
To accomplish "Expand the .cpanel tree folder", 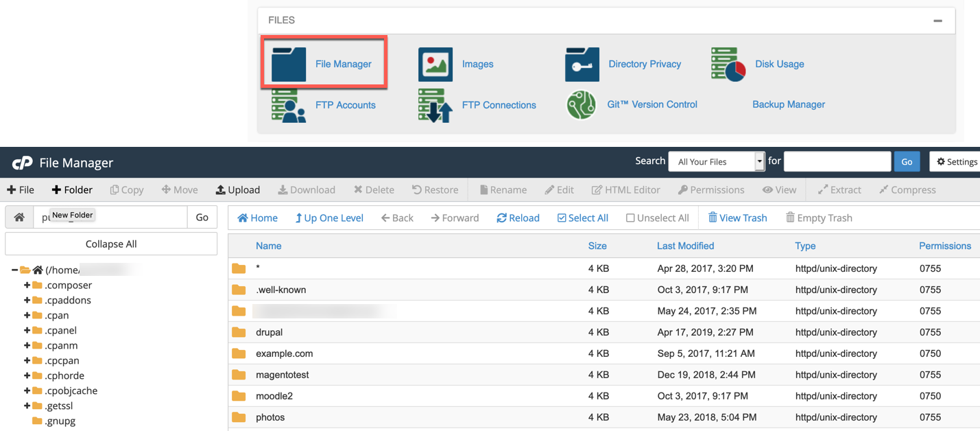I will [x=27, y=330].
